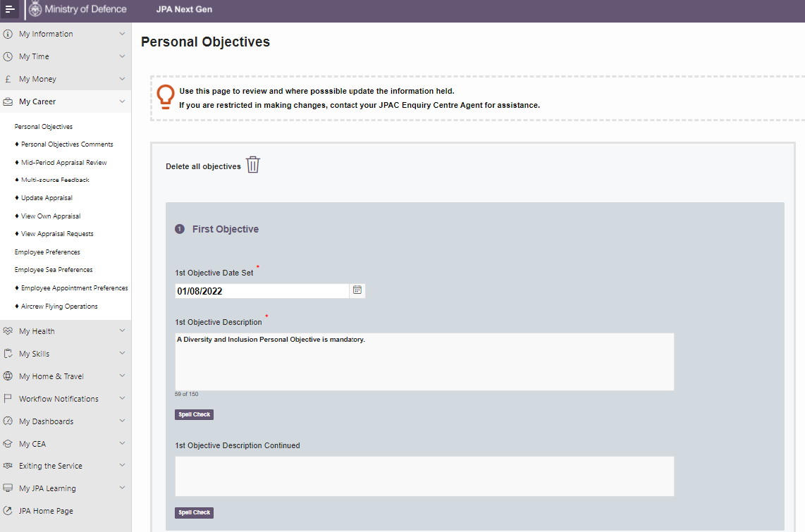Open Mid-Period Appraisal Review menu item
The width and height of the screenshot is (805, 532).
63,162
